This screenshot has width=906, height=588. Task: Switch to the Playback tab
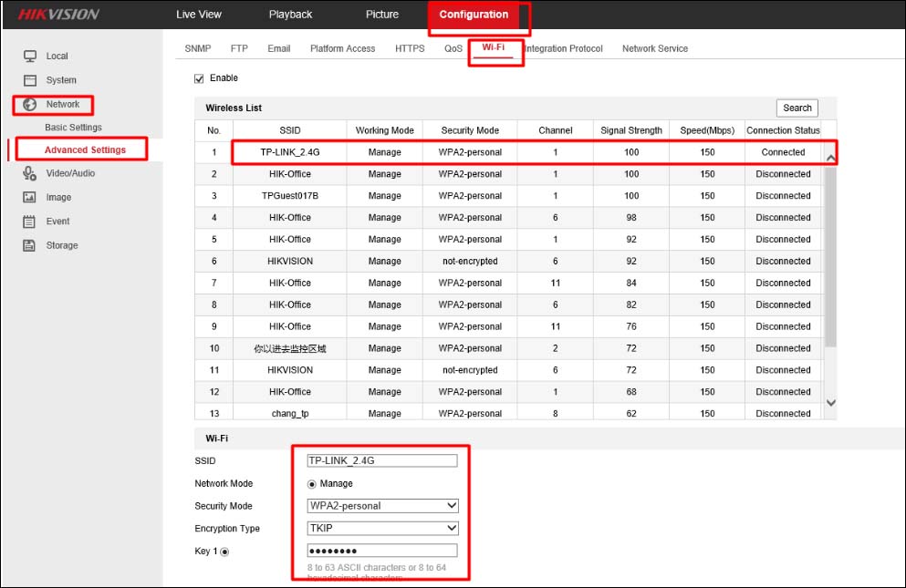[x=290, y=15]
